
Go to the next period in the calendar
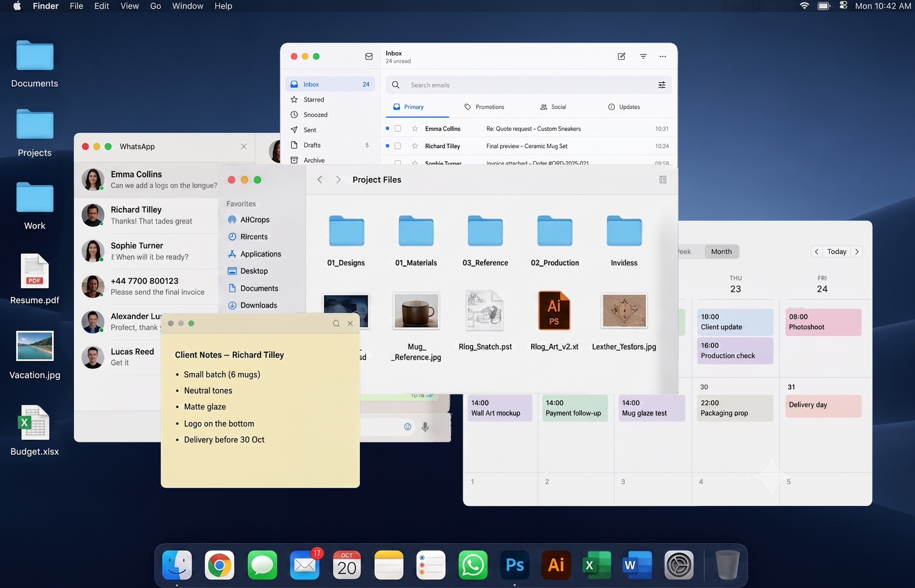coord(857,252)
